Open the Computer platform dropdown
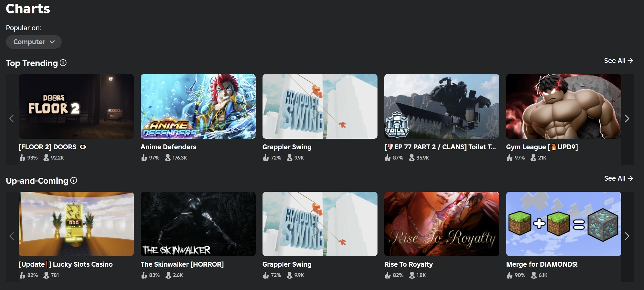The height and width of the screenshot is (290, 644). point(34,42)
